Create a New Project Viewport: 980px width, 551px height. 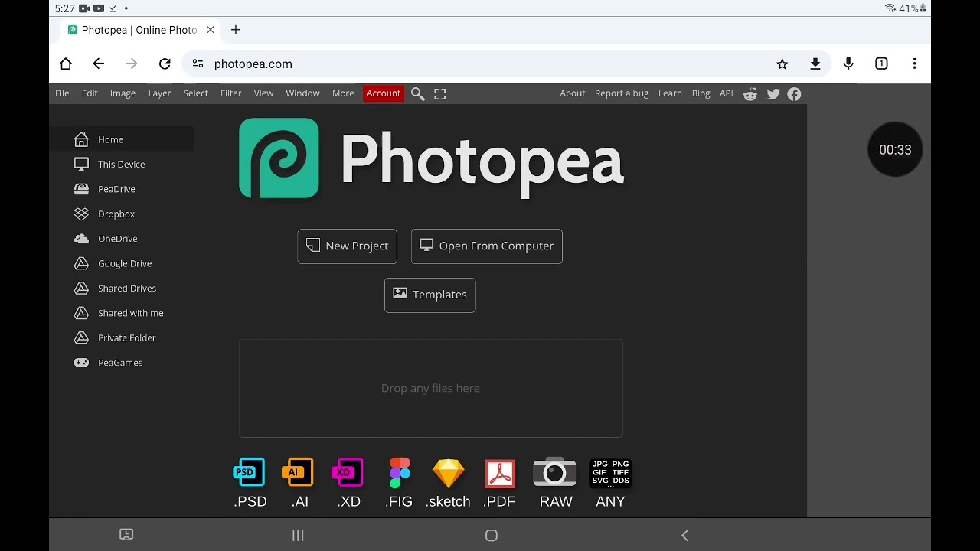tap(347, 246)
